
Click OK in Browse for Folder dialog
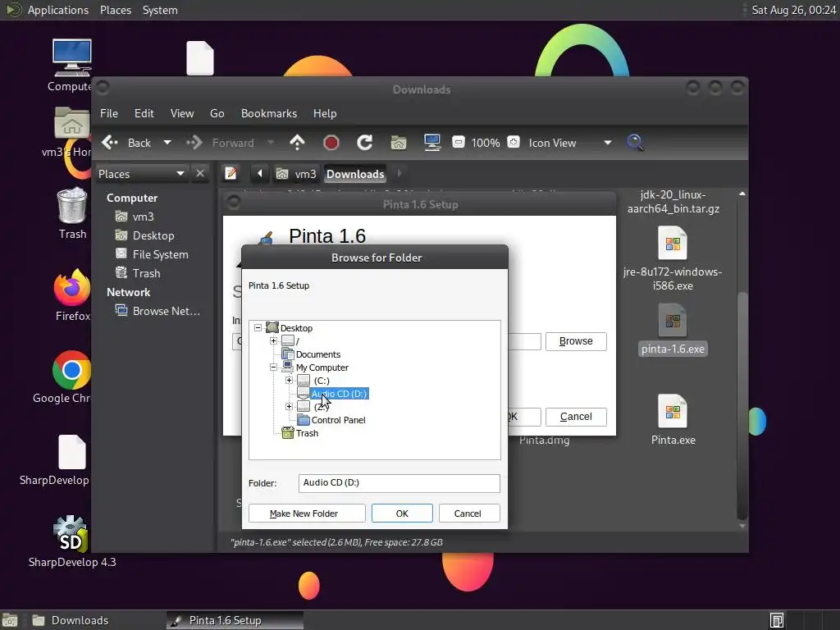pyautogui.click(x=402, y=514)
